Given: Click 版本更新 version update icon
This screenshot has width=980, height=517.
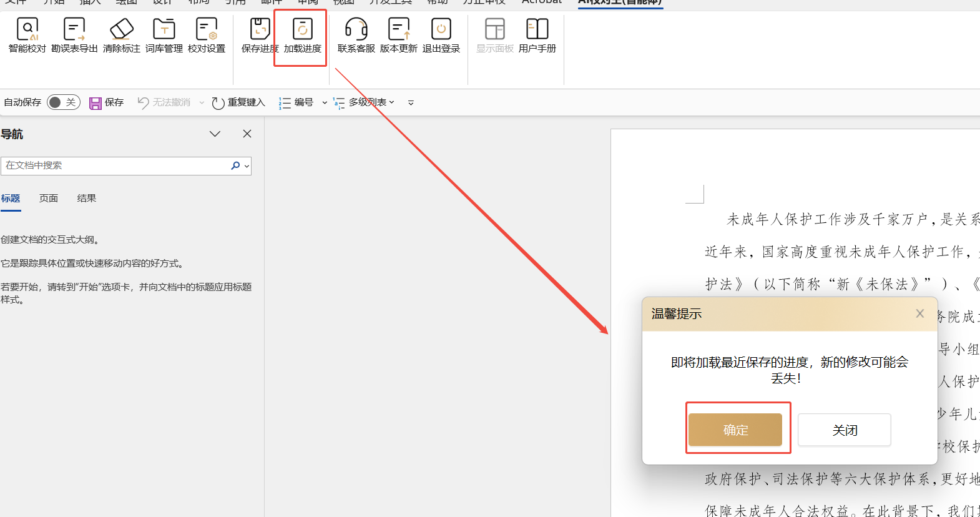Looking at the screenshot, I should 398,29.
